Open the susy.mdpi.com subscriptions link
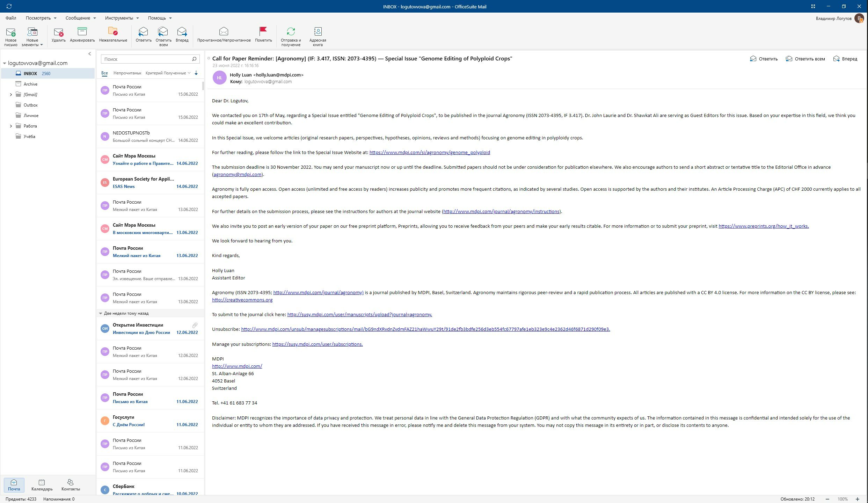The height and width of the screenshot is (503, 868). point(317,344)
